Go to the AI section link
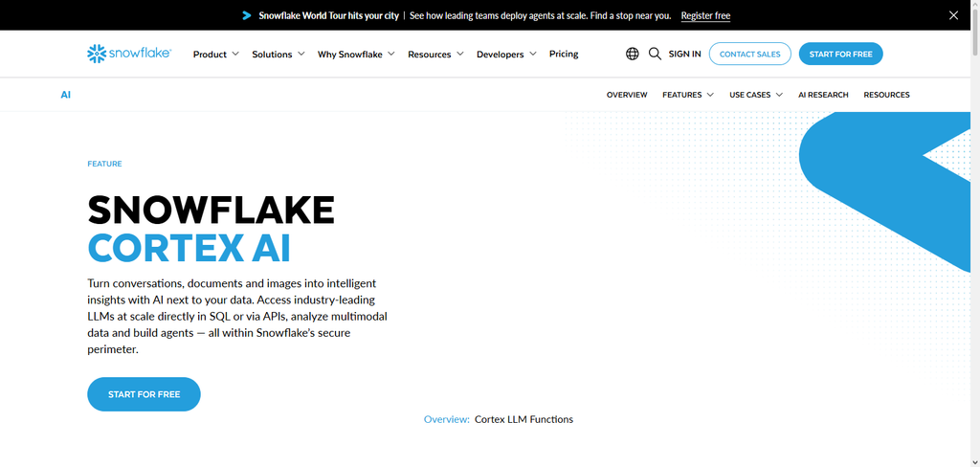The height and width of the screenshot is (467, 980). coord(66,95)
